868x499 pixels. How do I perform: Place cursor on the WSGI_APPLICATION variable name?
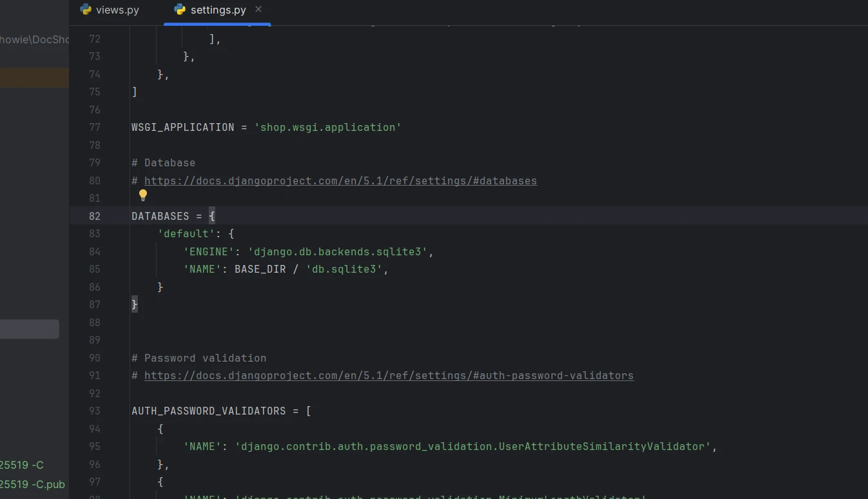[182, 127]
